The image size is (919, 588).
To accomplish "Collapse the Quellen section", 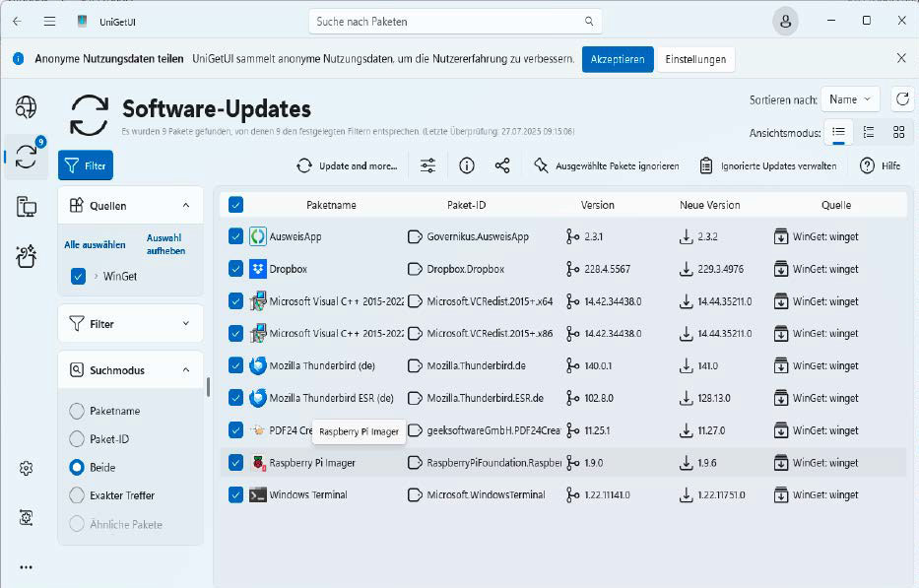I will (x=186, y=205).
